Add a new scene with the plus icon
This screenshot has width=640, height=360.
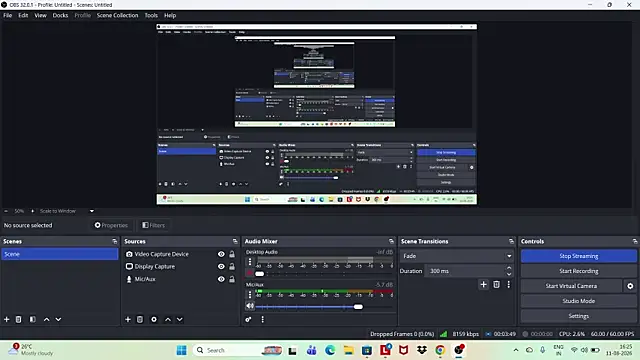[7, 319]
